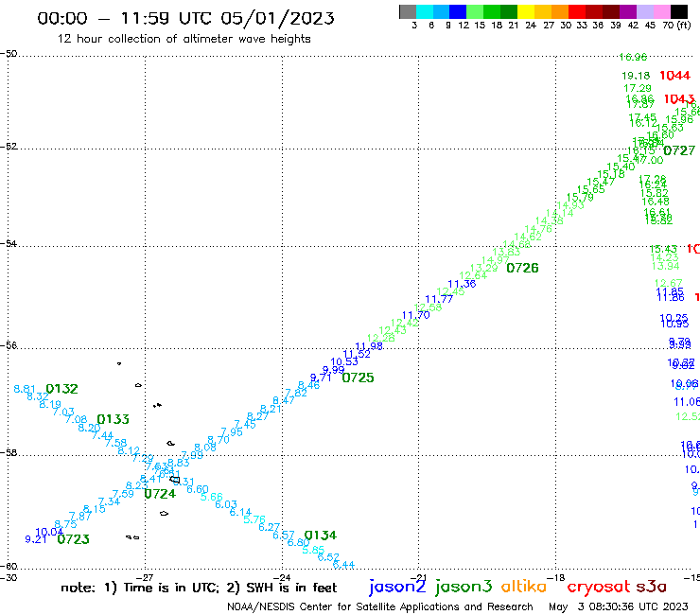Image resolution: width=700 pixels, height=615 pixels.
Task: Click the wave height value 11.98
Action: point(369,346)
